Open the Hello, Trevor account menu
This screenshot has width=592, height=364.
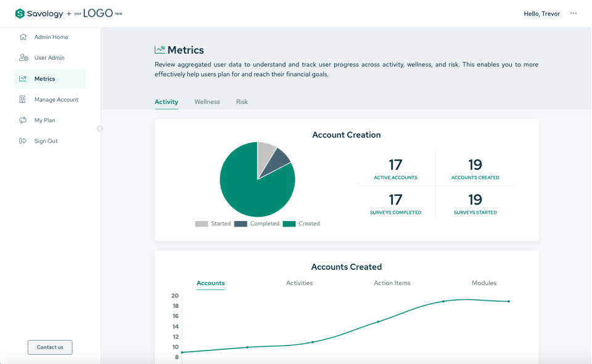[x=542, y=14]
